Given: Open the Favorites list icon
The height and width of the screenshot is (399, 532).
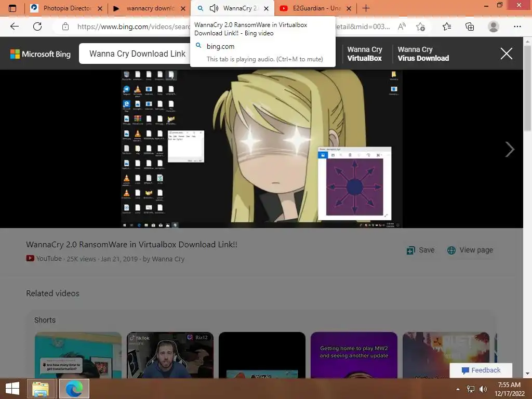Looking at the screenshot, I should point(447,26).
